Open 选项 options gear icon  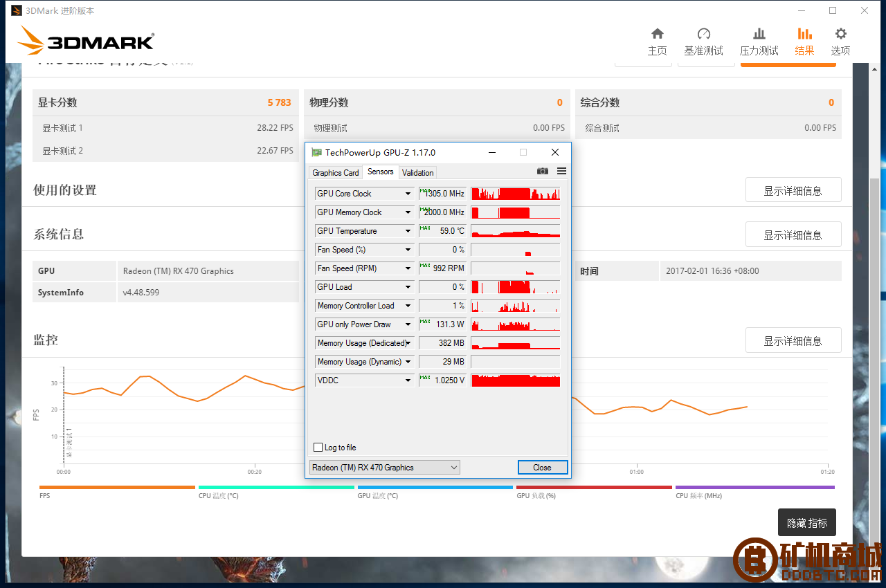[x=840, y=34]
